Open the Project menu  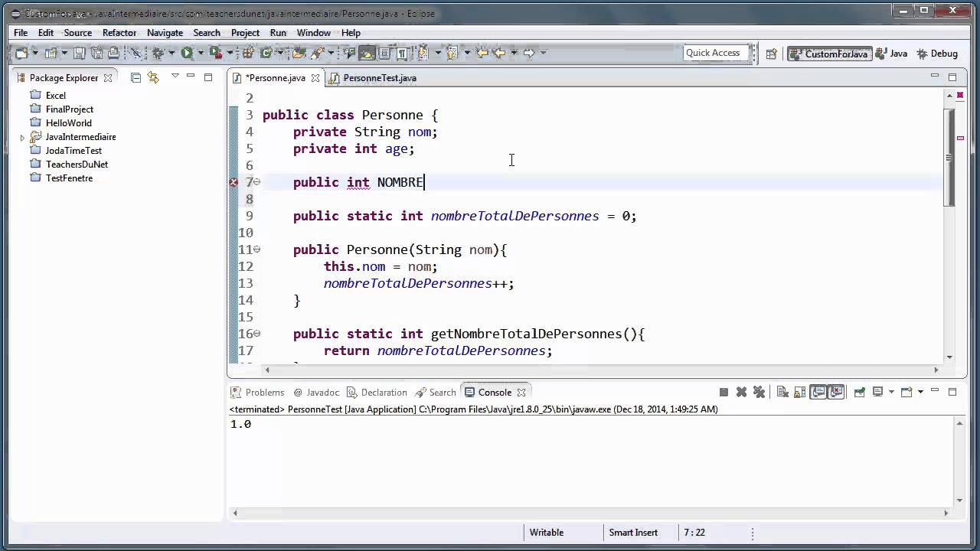point(245,33)
